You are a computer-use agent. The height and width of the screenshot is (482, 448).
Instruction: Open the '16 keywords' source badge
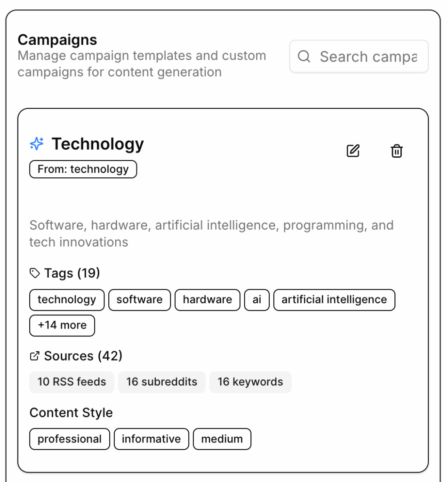250,382
